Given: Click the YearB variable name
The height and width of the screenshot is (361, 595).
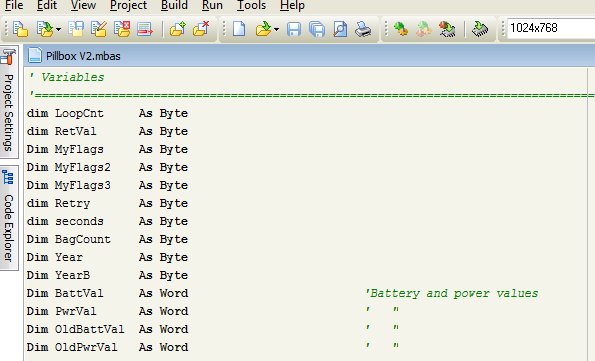Looking at the screenshot, I should point(72,275).
